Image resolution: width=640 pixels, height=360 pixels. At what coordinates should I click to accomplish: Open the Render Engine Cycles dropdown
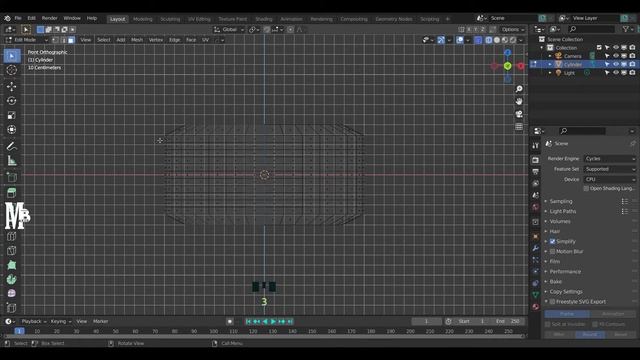coord(610,159)
